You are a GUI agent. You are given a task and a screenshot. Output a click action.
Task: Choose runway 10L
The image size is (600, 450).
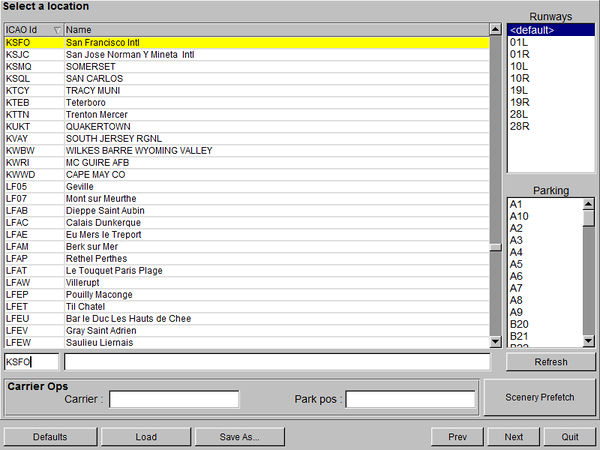(518, 66)
